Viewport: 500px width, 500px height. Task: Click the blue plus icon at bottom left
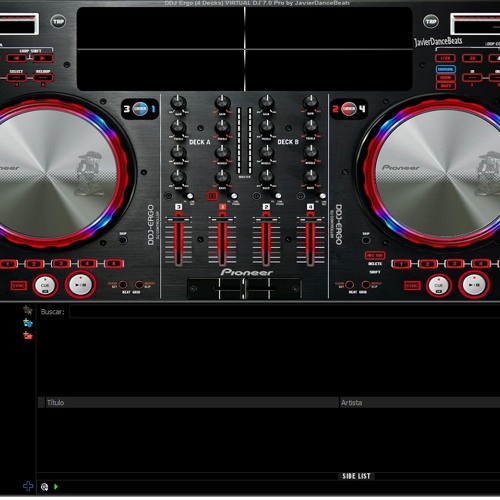pyautogui.click(x=28, y=486)
